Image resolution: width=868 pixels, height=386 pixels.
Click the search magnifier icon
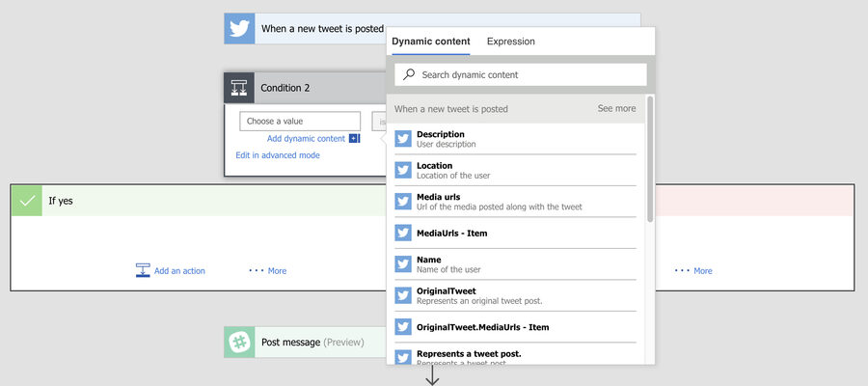(409, 74)
